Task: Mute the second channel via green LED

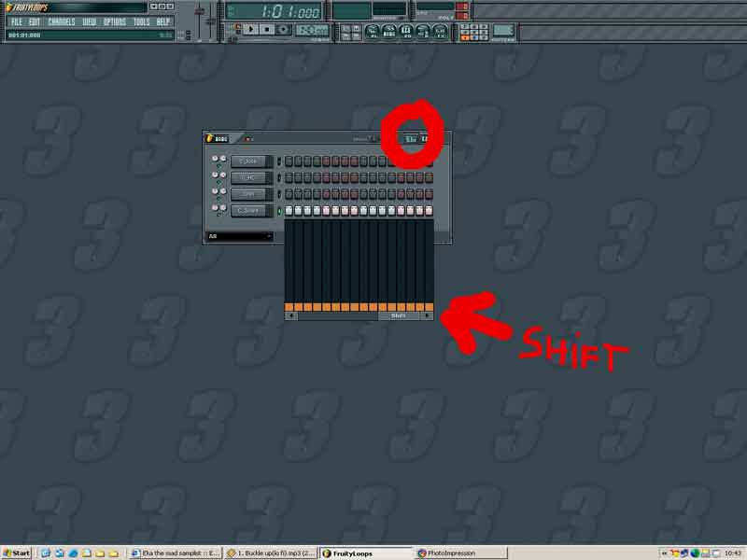Action: (x=219, y=182)
